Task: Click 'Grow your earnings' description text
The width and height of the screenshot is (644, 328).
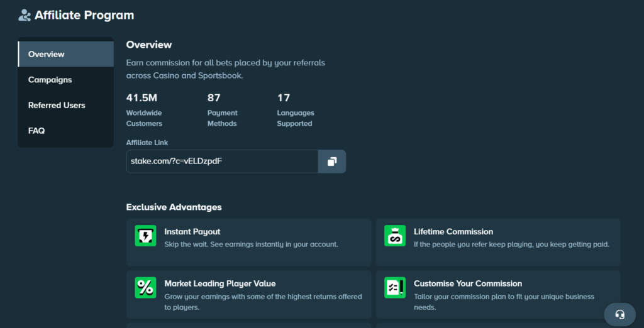Action: click(x=263, y=302)
